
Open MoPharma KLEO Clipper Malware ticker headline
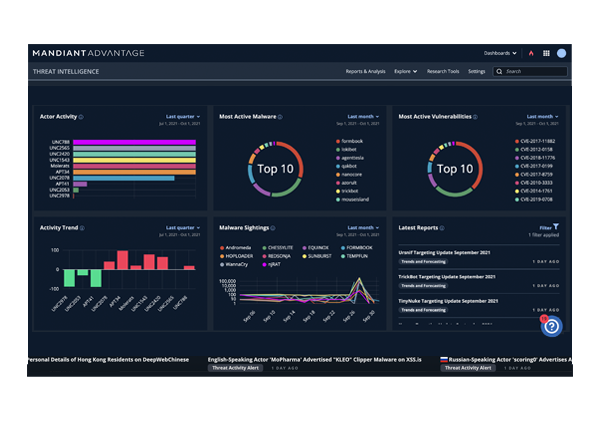(x=315, y=360)
